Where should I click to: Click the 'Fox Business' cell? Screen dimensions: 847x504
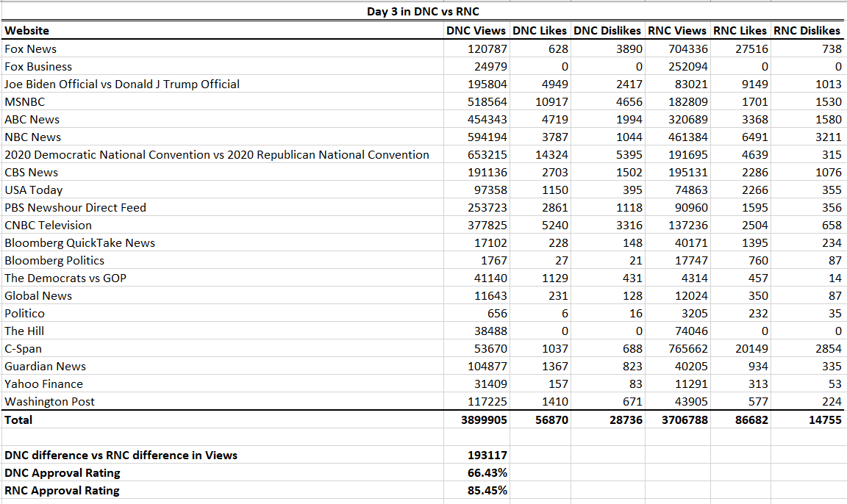tap(223, 66)
